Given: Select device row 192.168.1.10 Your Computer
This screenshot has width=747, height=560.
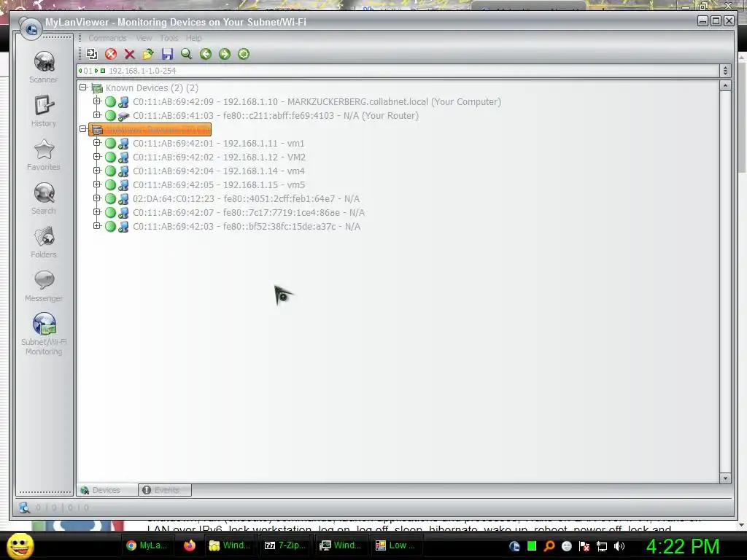Looking at the screenshot, I should [x=317, y=102].
